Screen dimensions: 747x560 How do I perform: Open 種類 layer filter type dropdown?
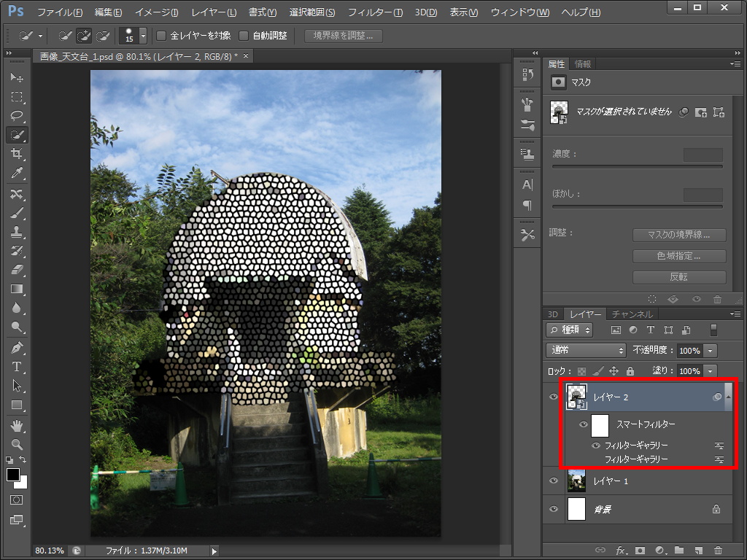569,330
